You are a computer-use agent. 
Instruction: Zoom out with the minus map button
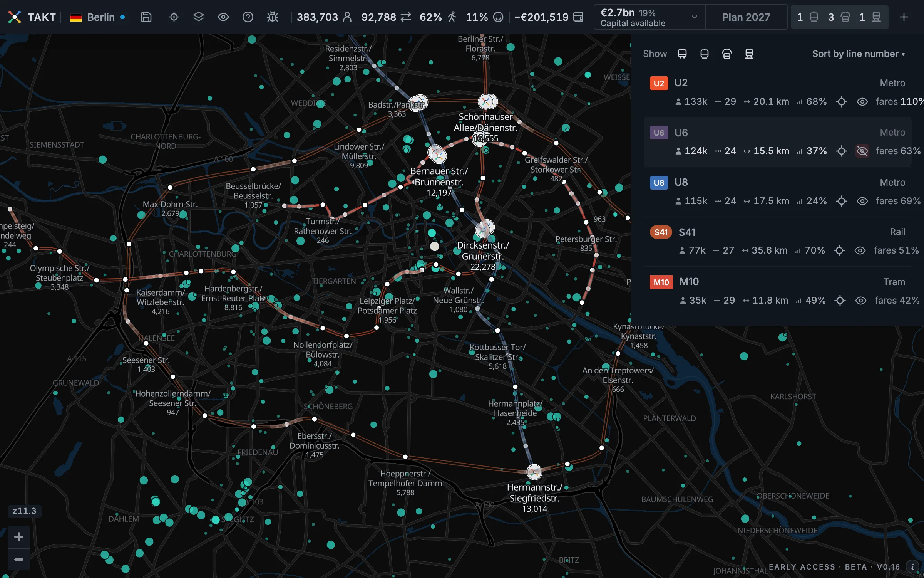coord(19,560)
